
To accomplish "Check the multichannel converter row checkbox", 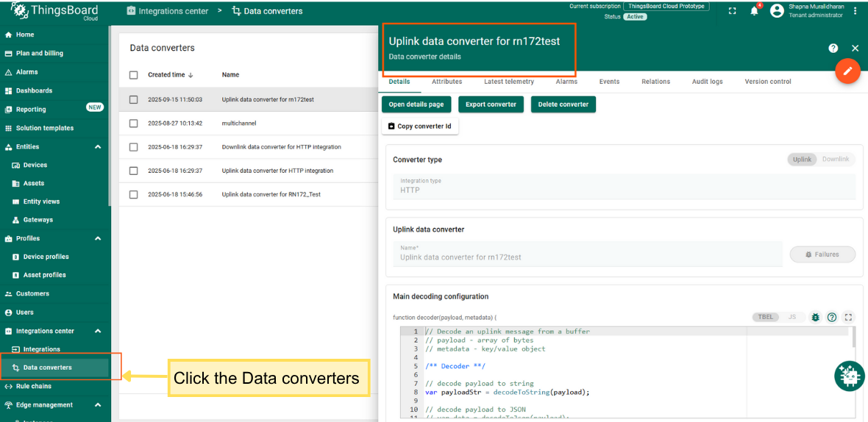I will click(x=134, y=124).
